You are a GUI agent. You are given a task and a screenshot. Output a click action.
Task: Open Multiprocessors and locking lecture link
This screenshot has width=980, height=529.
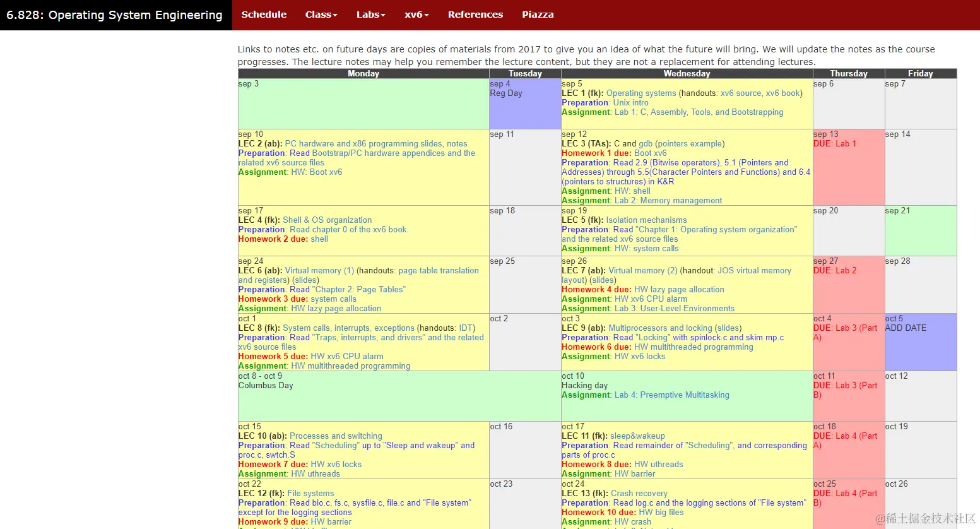coord(660,328)
